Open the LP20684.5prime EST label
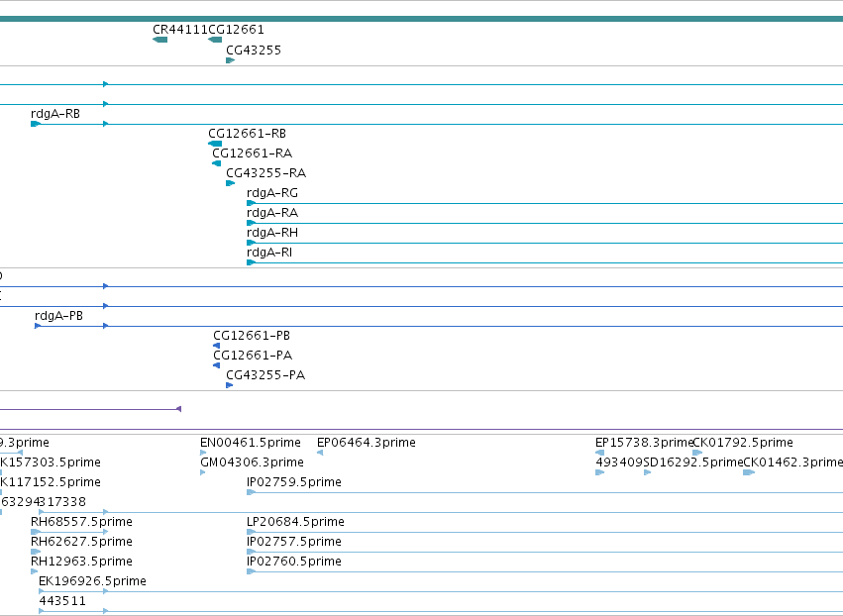843x616 pixels. point(296,522)
